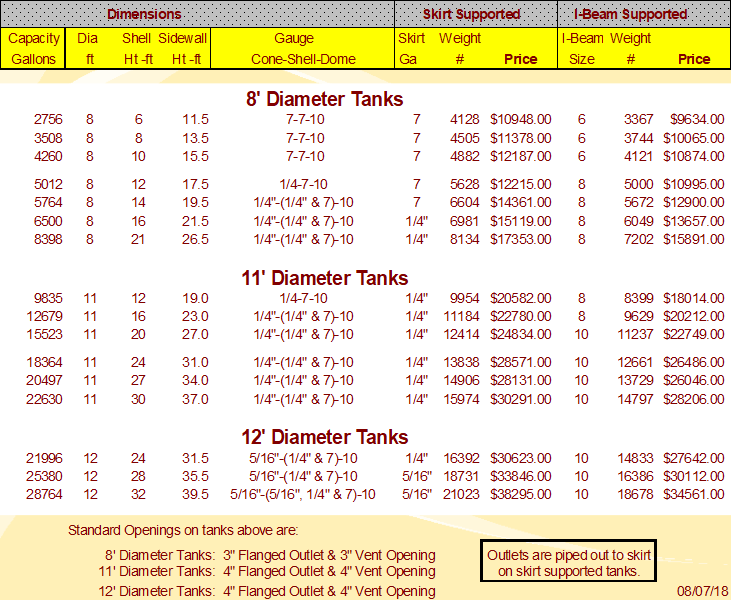
Task: Click skirt price $24834.00
Action: pyautogui.click(x=521, y=334)
